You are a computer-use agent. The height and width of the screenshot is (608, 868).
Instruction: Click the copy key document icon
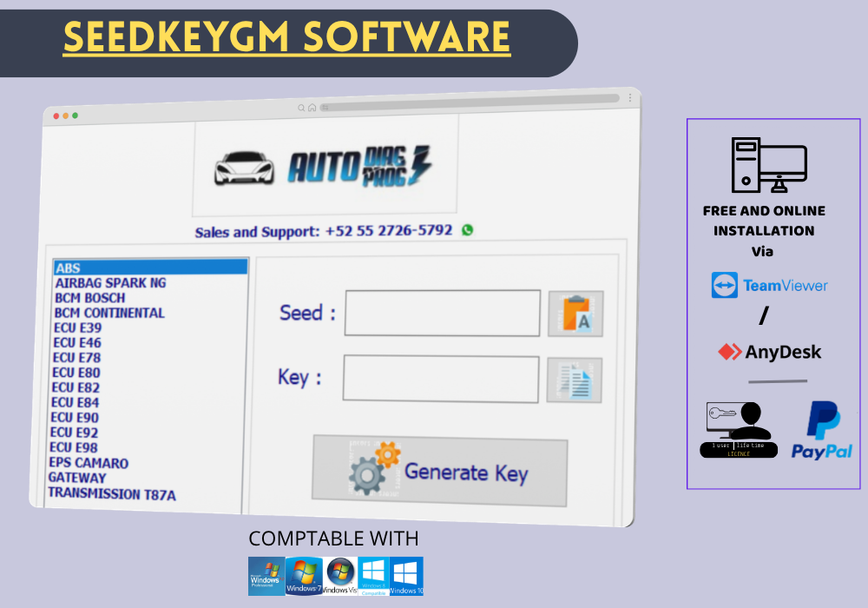tap(574, 380)
